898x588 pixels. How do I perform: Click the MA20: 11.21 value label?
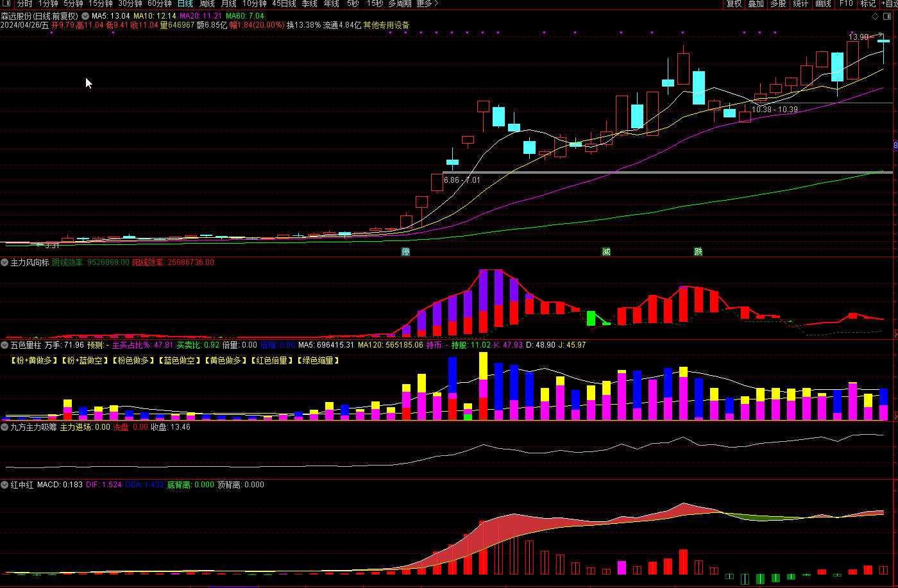point(201,15)
